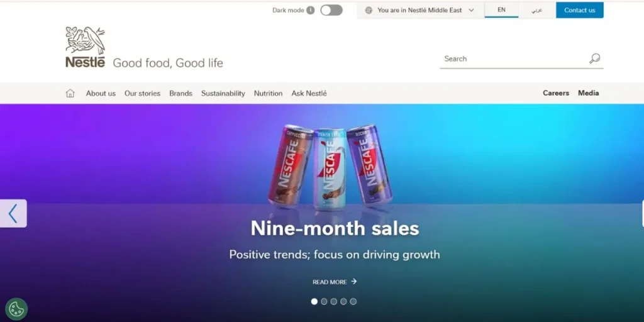This screenshot has width=644, height=322.
Task: Open the cookie settings icon
Action: coord(16,309)
